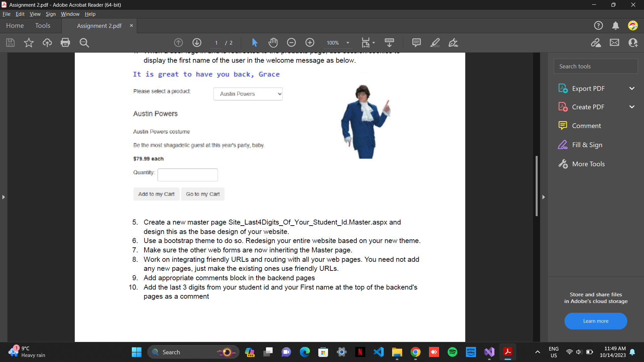Click the Save document icon
The width and height of the screenshot is (644, 362).
point(10,43)
